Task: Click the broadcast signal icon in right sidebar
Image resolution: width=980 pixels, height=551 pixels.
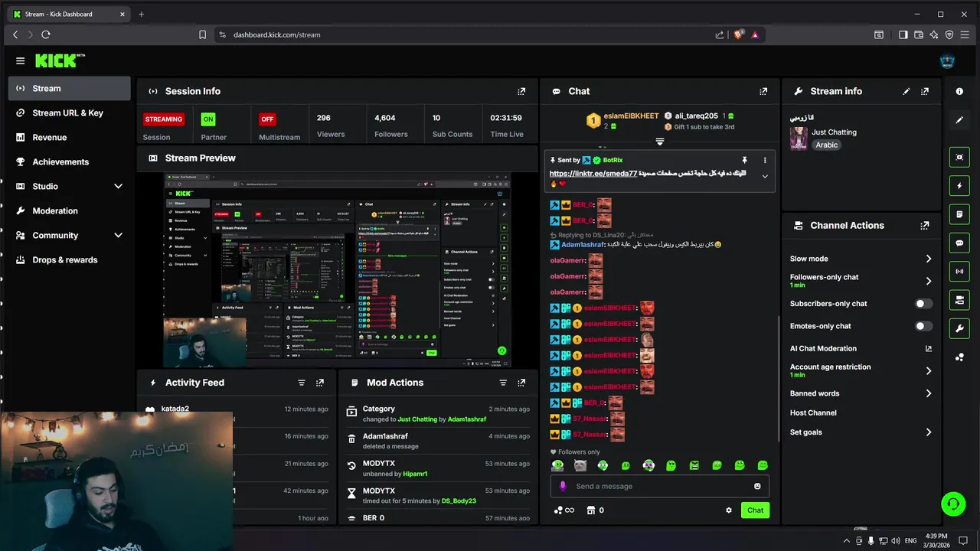Action: tap(959, 271)
